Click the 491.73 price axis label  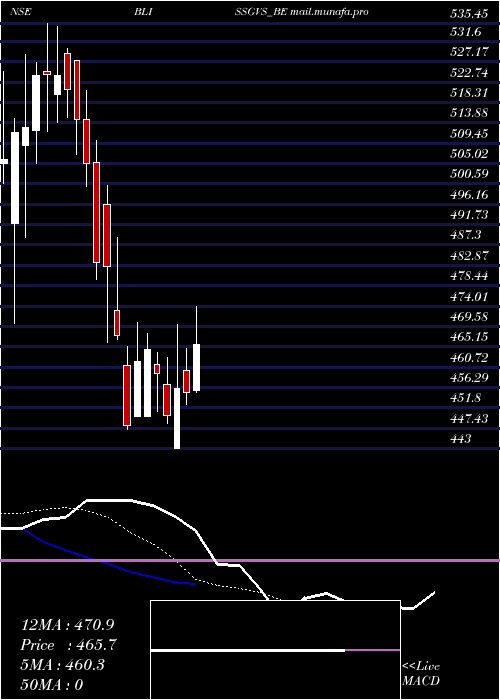click(469, 215)
